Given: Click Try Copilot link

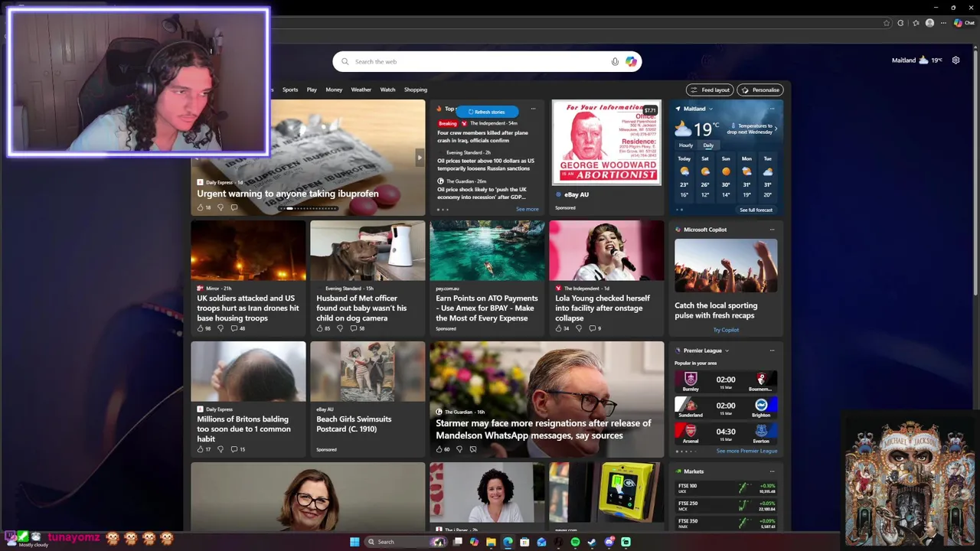Looking at the screenshot, I should [726, 330].
